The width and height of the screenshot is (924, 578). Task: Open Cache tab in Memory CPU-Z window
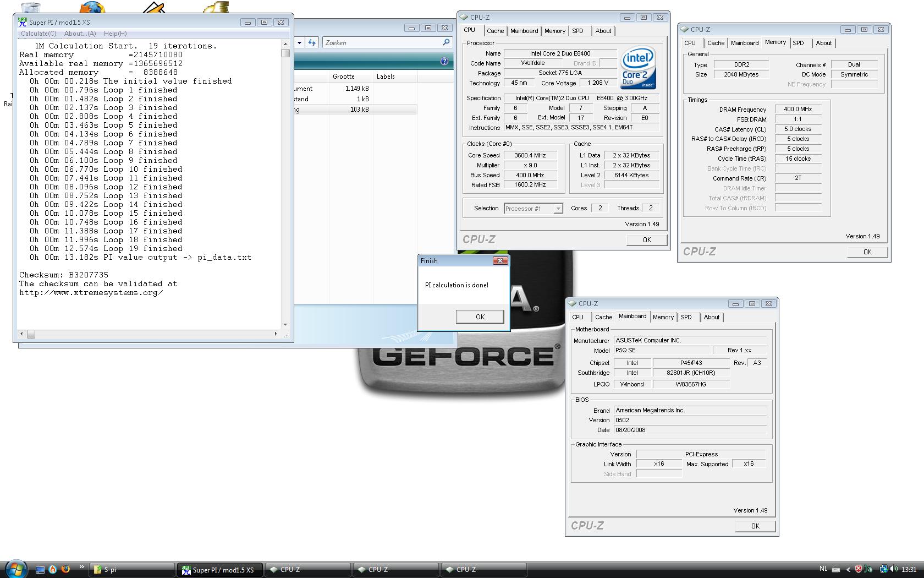pyautogui.click(x=716, y=43)
